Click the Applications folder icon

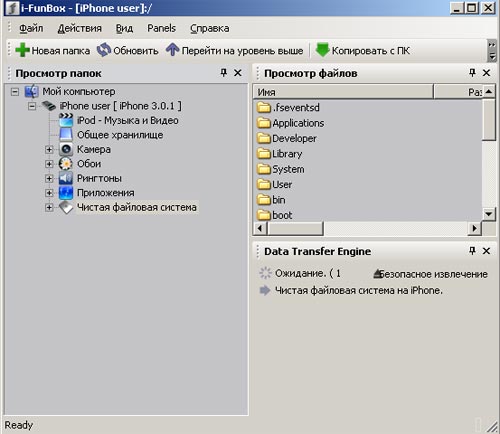point(264,123)
